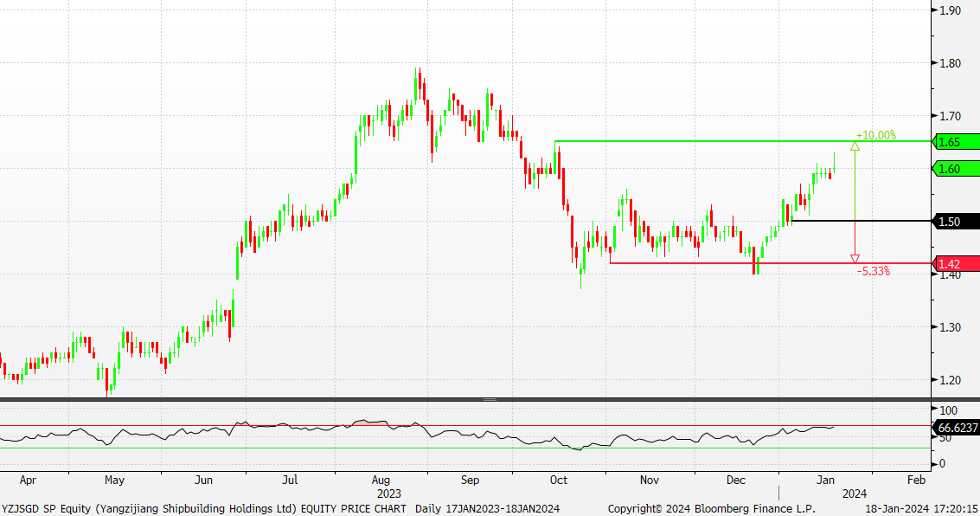The height and width of the screenshot is (516, 980).
Task: Click the 1.40 price axis label
Action: click(x=950, y=274)
